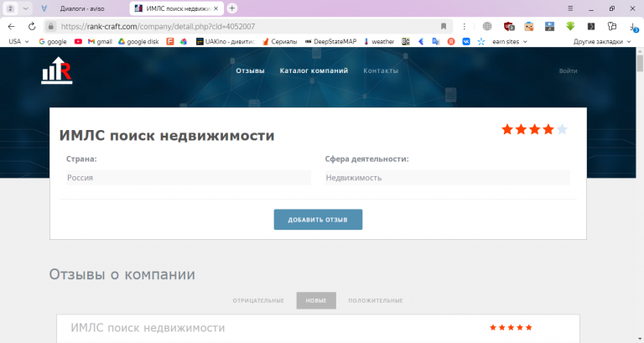The width and height of the screenshot is (644, 343).
Task: Open the extensions puzzle-piece icon
Action: coord(612,26)
